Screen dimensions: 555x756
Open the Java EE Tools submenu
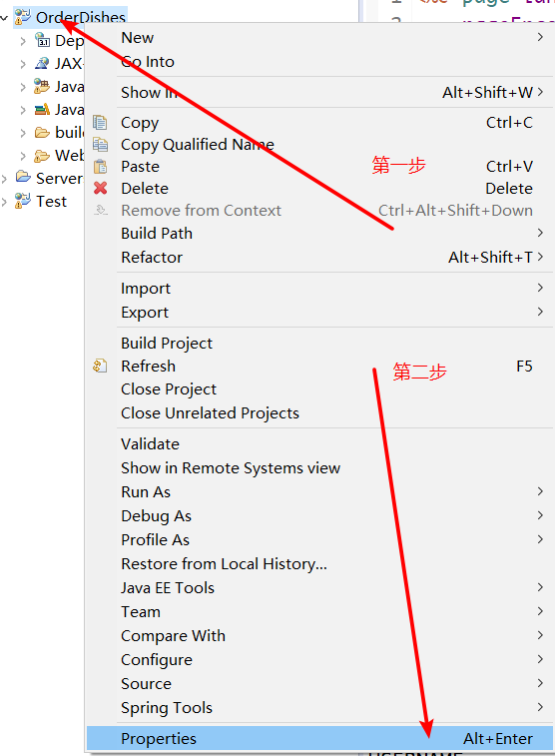pyautogui.click(x=318, y=588)
